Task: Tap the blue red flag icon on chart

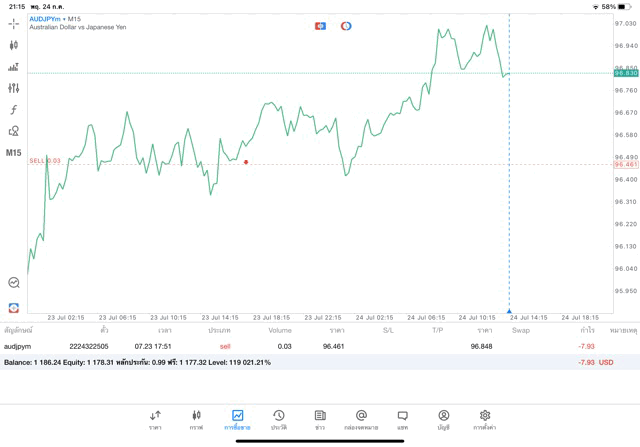Action: point(320,26)
